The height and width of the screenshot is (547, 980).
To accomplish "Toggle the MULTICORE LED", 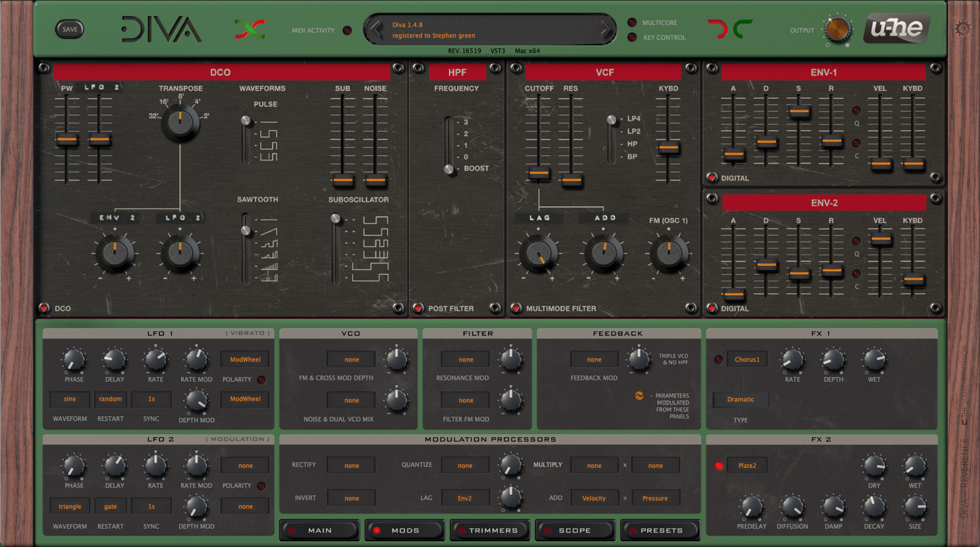I will point(632,23).
